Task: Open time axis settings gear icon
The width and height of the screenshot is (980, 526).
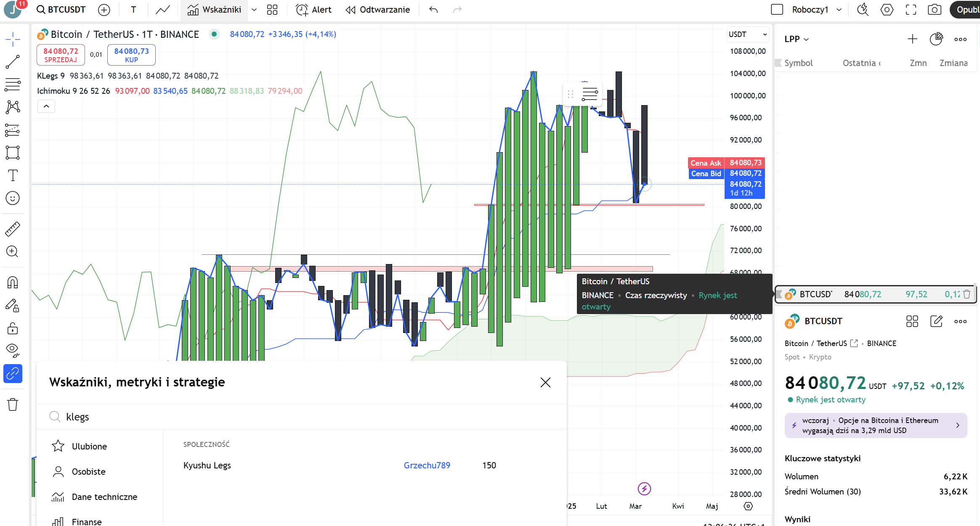Action: click(748, 506)
